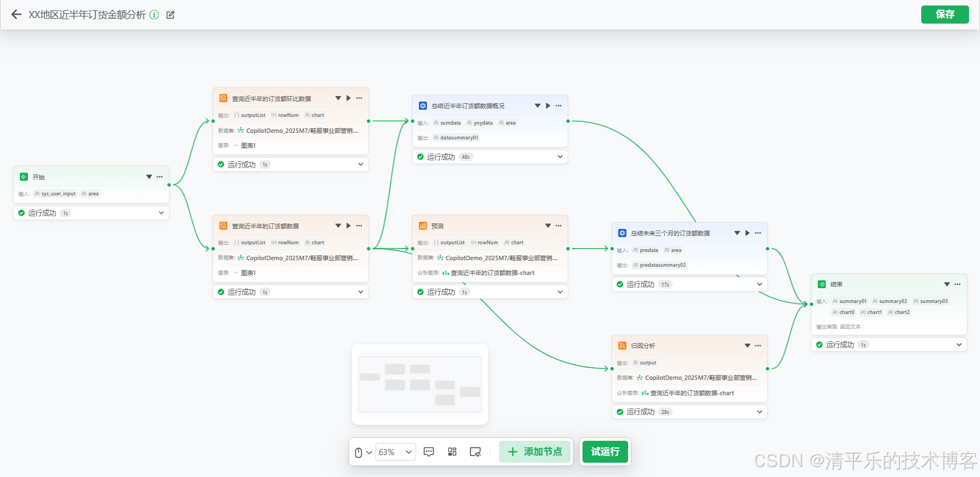Open more options on 查询近半年的订货额数据 node
Screen dimensions: 980x477
click(359, 226)
